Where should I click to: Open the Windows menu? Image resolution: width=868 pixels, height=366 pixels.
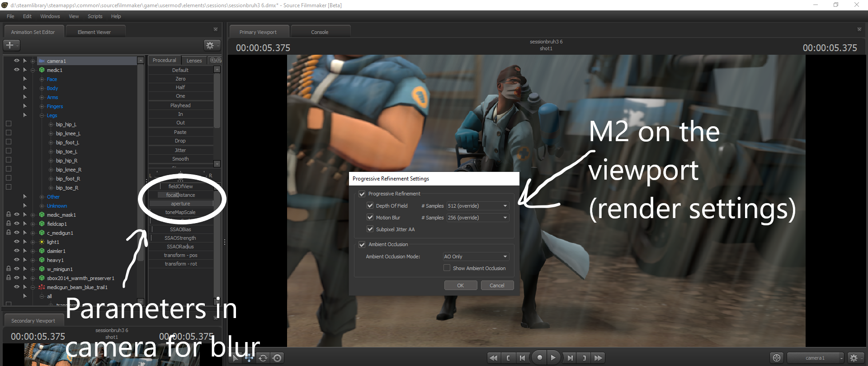pos(50,16)
